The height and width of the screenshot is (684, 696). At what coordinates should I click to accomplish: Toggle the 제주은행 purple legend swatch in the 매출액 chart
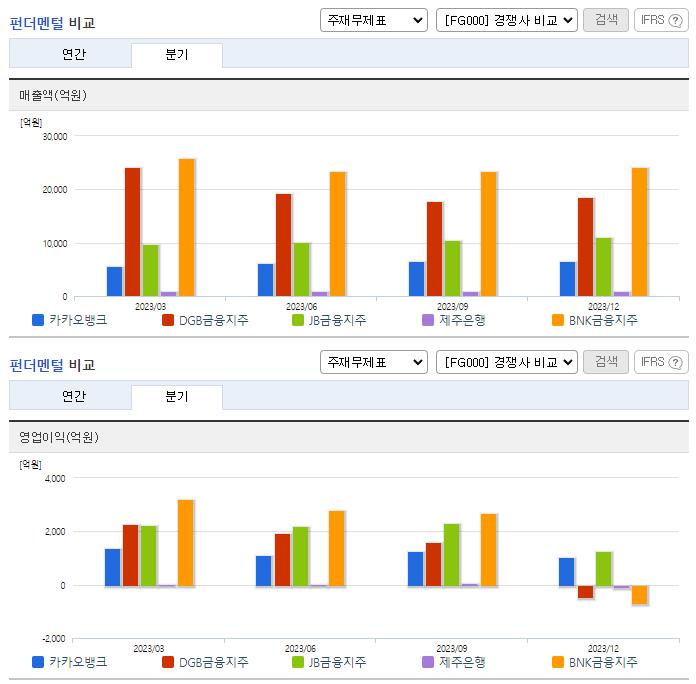click(x=427, y=320)
